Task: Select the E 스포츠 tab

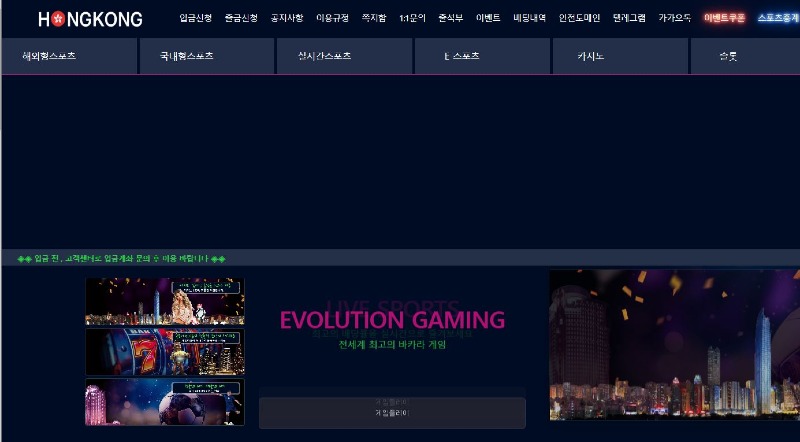Action: [483, 56]
